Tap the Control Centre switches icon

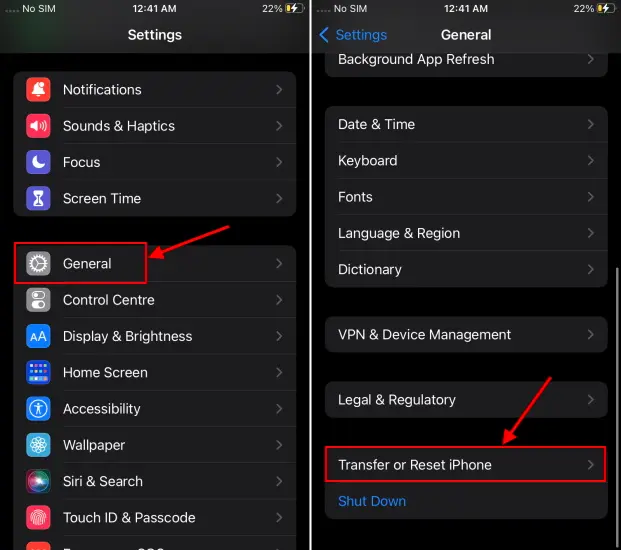click(x=38, y=300)
